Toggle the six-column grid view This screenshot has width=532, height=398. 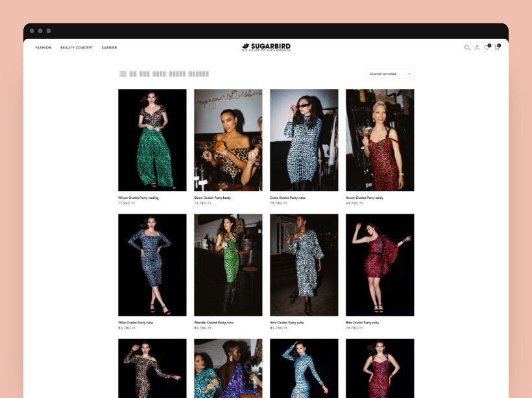point(199,74)
